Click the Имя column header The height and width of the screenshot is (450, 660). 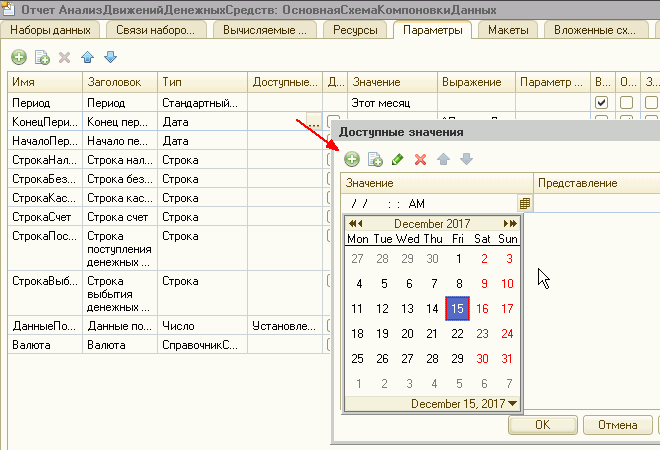45,82
